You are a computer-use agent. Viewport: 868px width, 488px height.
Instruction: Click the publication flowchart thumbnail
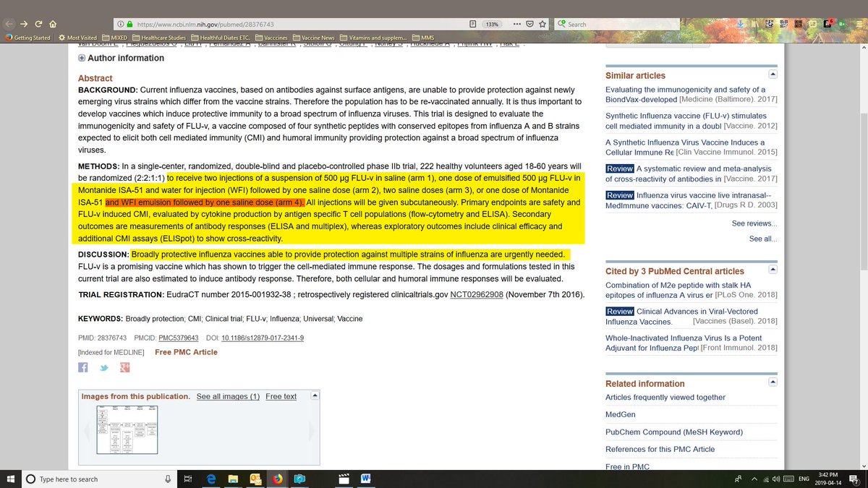click(x=127, y=429)
